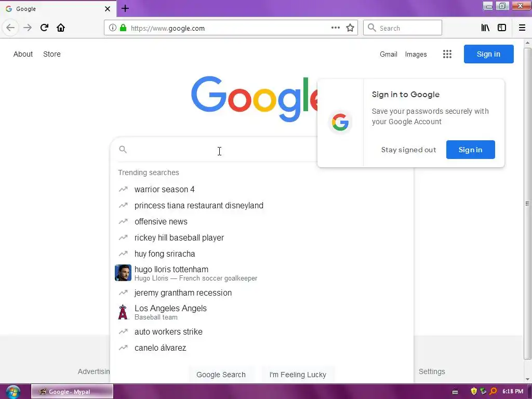
Task: Click Sign in inside the popup
Action: [x=470, y=150]
